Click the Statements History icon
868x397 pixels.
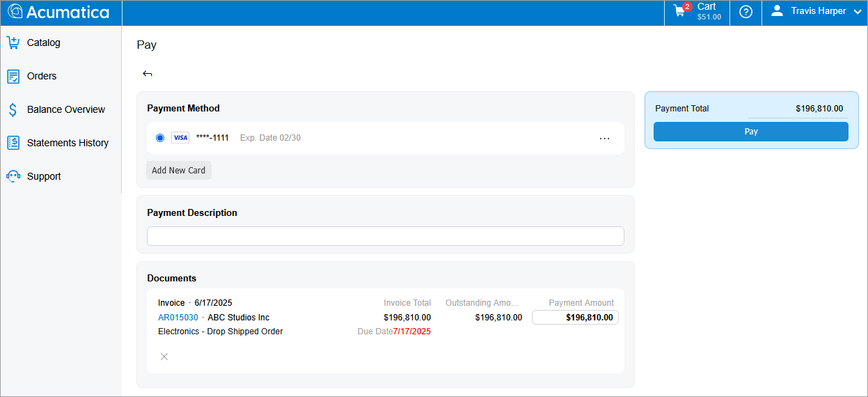(x=13, y=143)
